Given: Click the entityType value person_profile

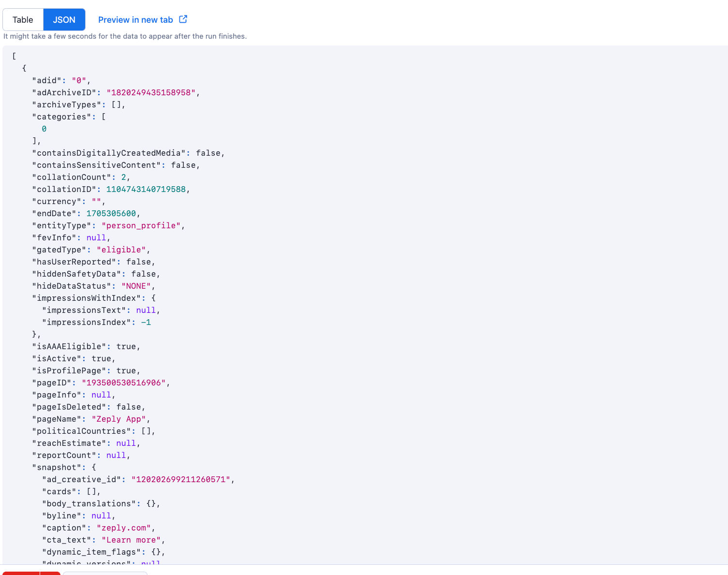Looking at the screenshot, I should (x=141, y=225).
